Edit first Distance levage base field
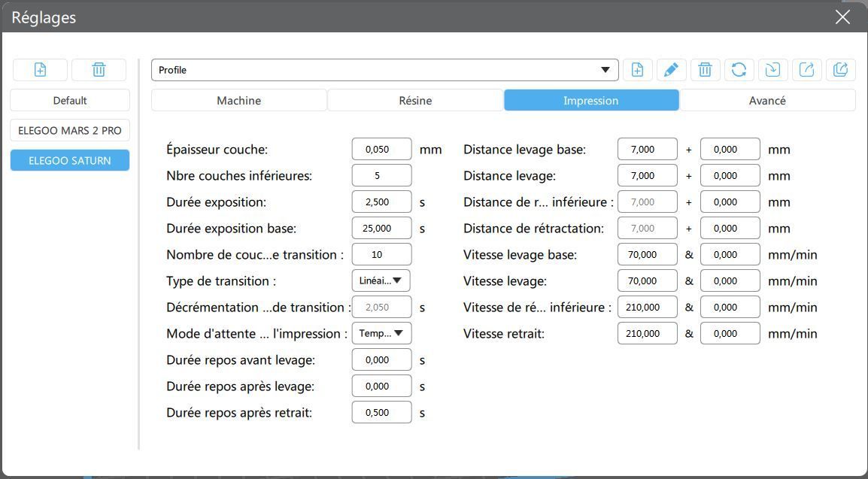The height and width of the screenshot is (479, 868). pyautogui.click(x=647, y=150)
